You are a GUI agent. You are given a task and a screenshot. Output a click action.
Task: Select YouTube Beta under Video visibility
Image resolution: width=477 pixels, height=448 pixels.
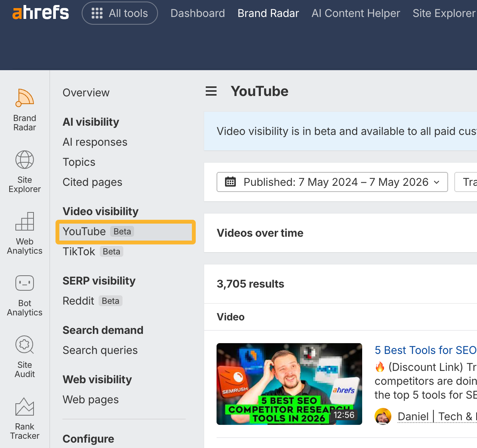126,232
